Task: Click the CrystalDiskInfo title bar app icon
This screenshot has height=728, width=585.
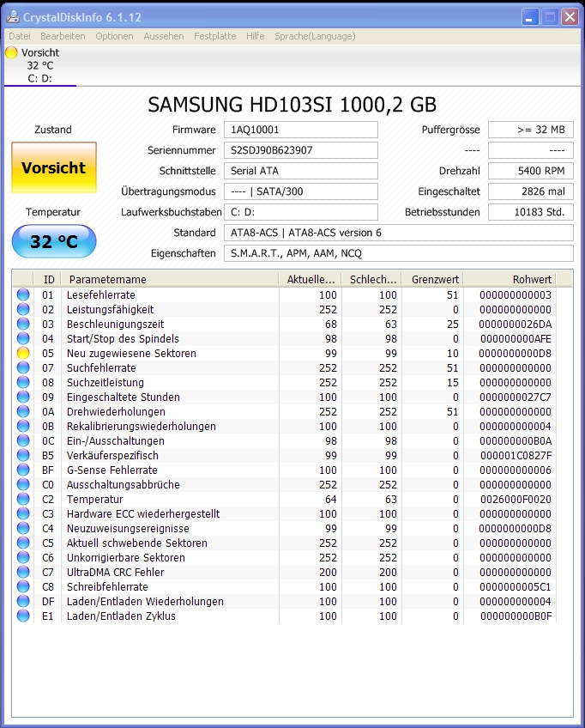Action: 13,16
